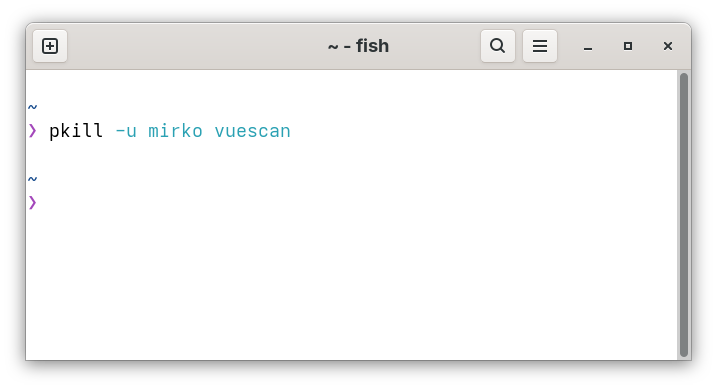Click the word pkill in command
717x389 pixels.
point(76,131)
